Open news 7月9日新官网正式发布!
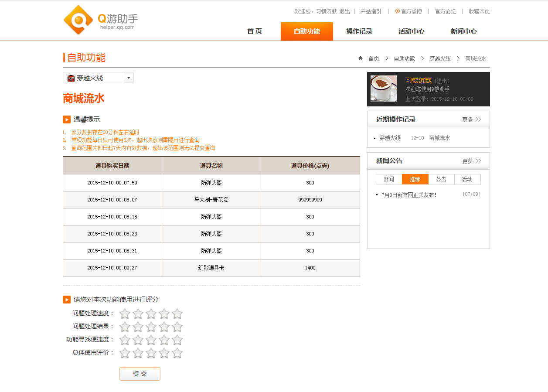The height and width of the screenshot is (392, 548). pyautogui.click(x=409, y=195)
